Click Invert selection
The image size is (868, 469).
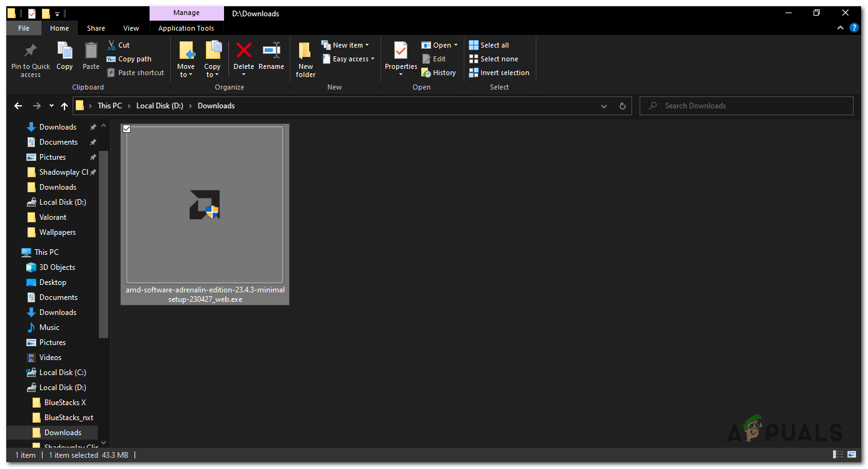point(499,73)
